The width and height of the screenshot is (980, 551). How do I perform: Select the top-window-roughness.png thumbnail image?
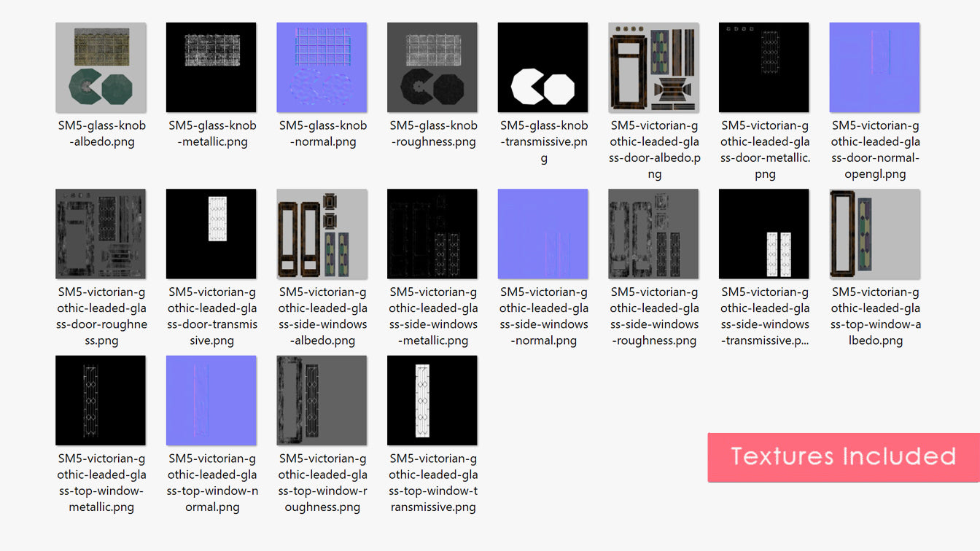coord(322,400)
